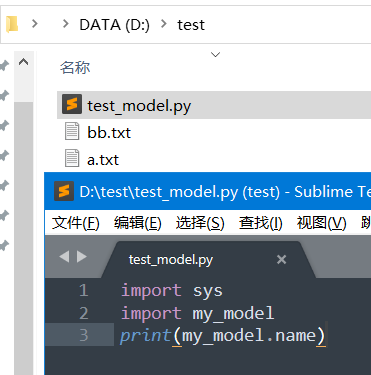Close the test_model.py tab
Screen dimensions: 371x375
(281, 259)
